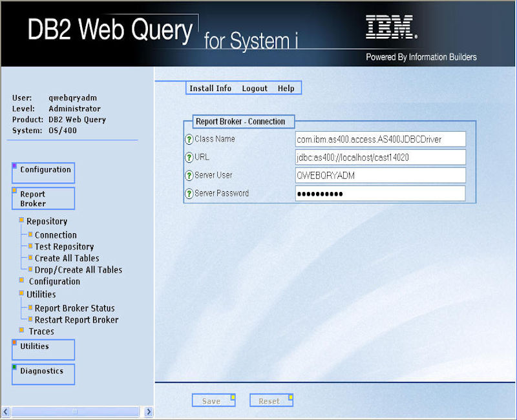Click the orange bullet next to Restart Report Broker

30,319
